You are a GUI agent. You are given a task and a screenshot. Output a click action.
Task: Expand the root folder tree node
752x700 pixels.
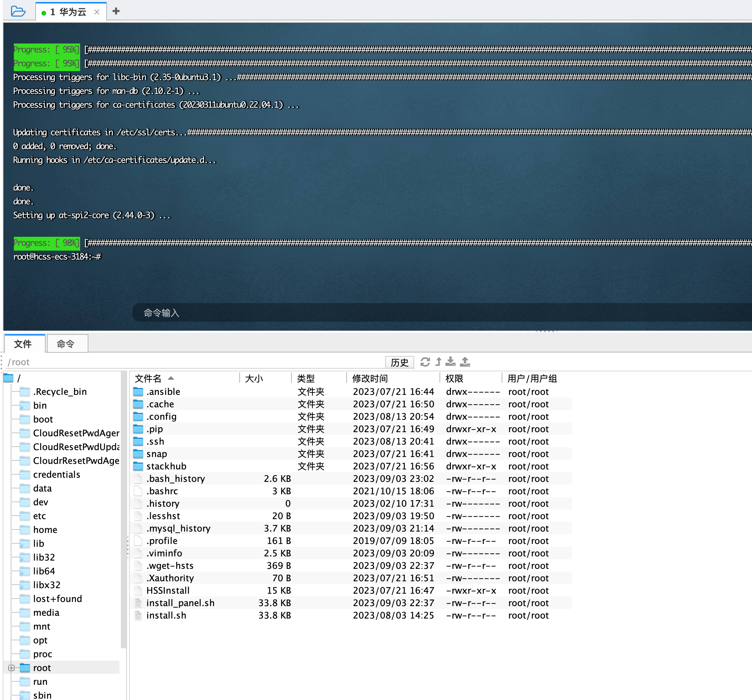point(11,668)
